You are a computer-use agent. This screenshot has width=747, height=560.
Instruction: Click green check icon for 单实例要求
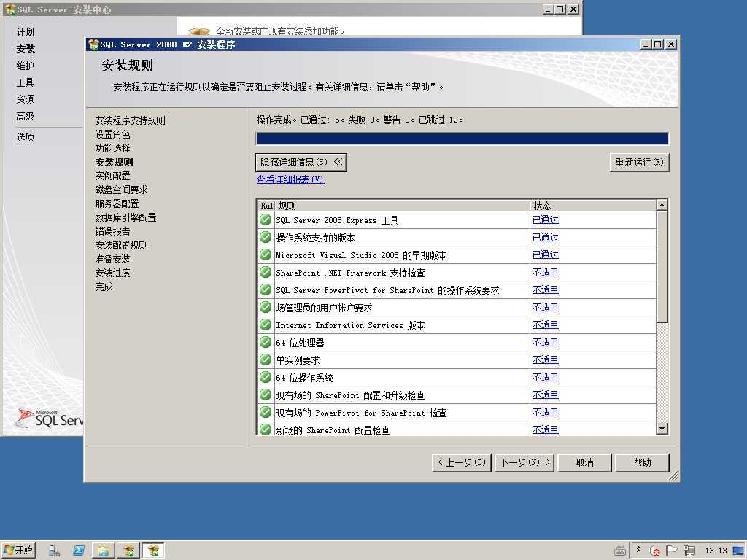coord(266,359)
